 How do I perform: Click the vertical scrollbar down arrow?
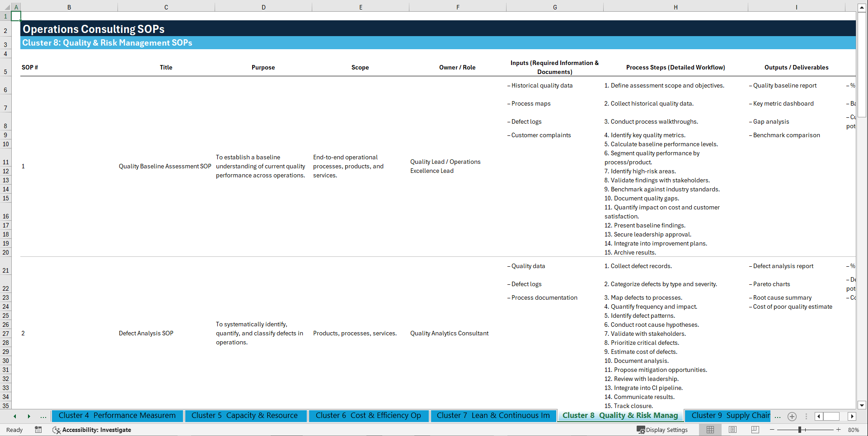pos(862,405)
